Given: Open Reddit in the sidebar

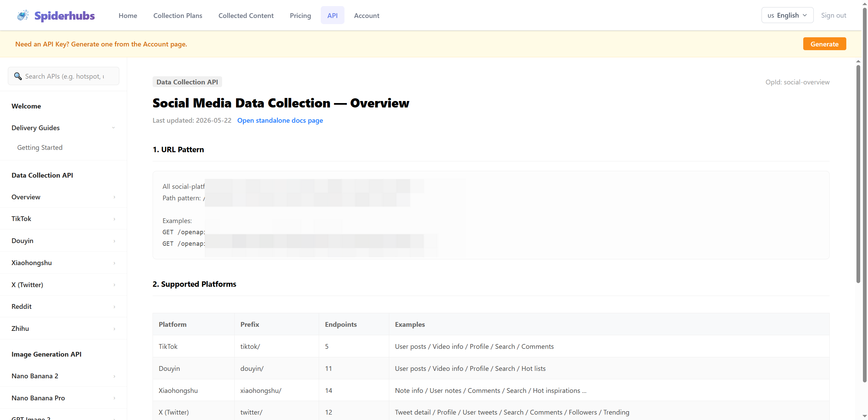Looking at the screenshot, I should click(x=21, y=306).
